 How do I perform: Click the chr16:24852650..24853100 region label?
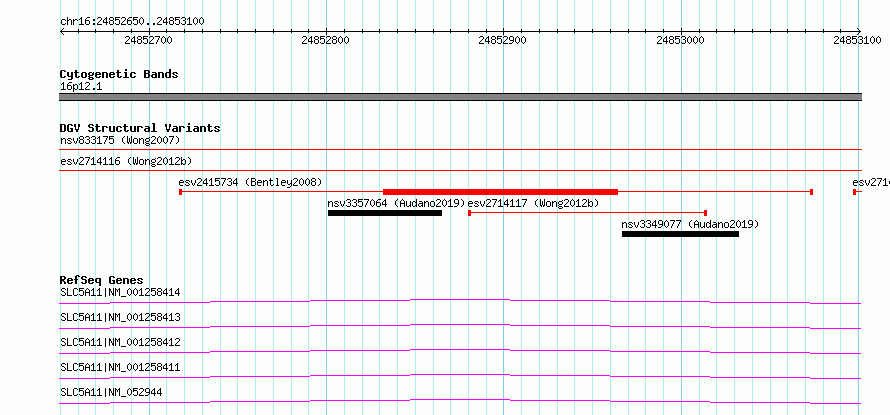coord(132,21)
